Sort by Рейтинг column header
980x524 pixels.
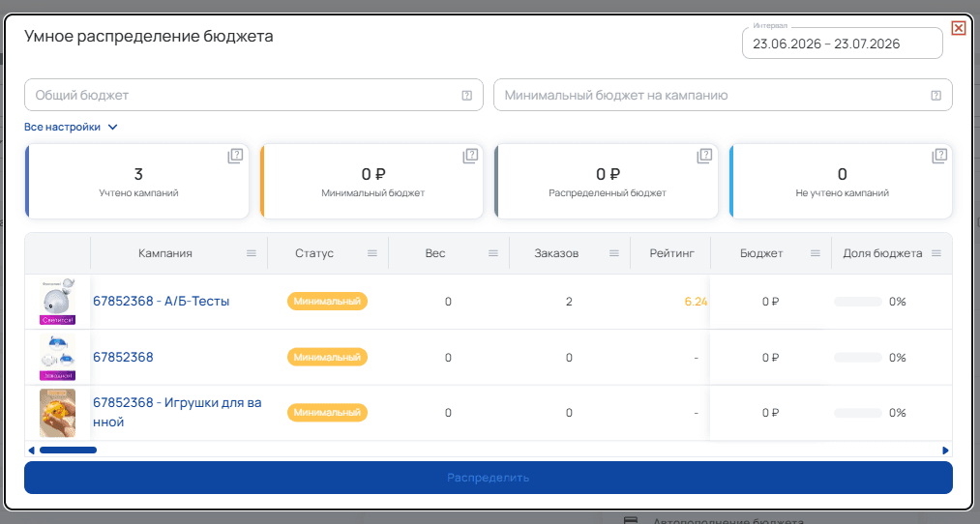pyautogui.click(x=671, y=253)
